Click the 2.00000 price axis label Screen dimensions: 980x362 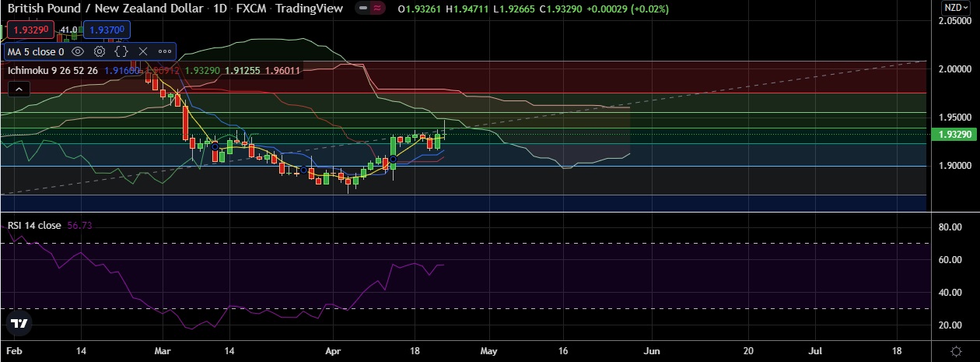[x=954, y=69]
